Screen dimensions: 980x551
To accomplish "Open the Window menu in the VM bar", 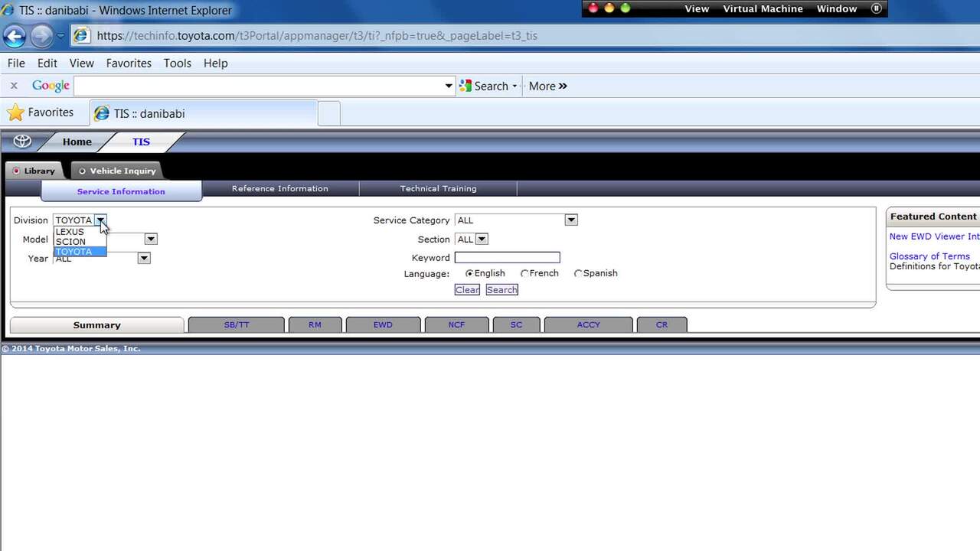I will point(837,9).
